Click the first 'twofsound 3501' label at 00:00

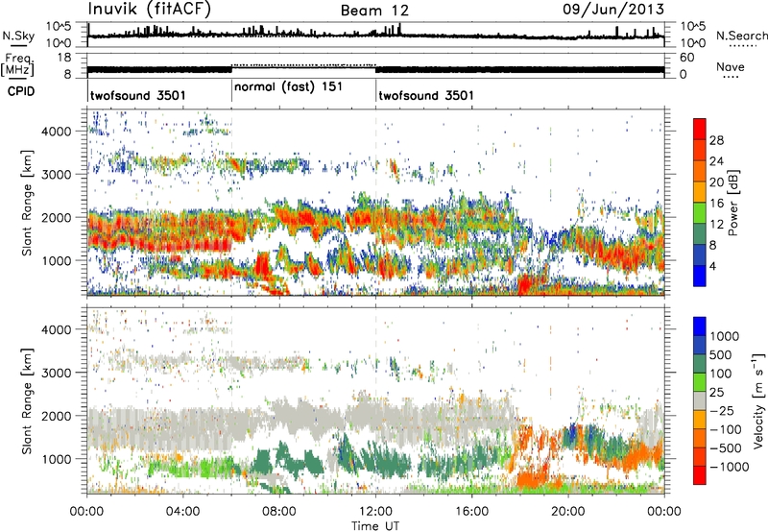point(138,95)
